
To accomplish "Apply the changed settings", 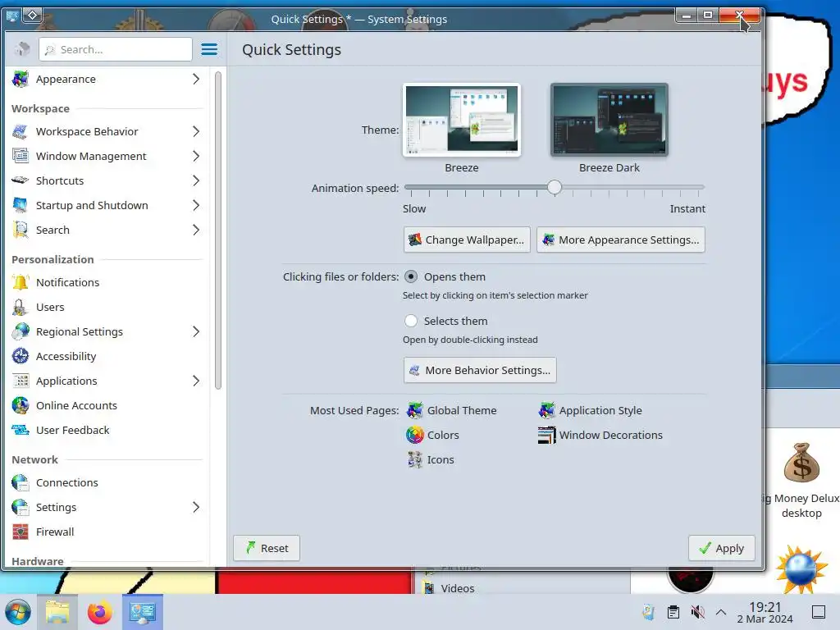I will coord(722,548).
